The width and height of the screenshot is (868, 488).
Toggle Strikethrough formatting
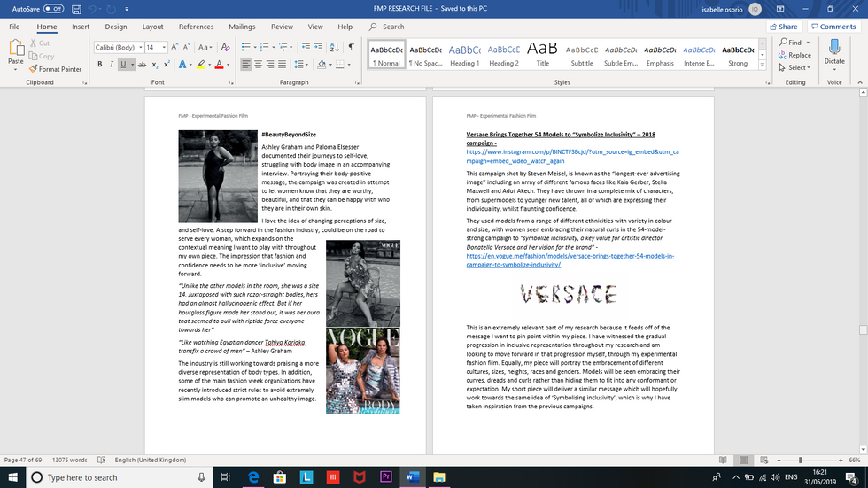(x=143, y=64)
